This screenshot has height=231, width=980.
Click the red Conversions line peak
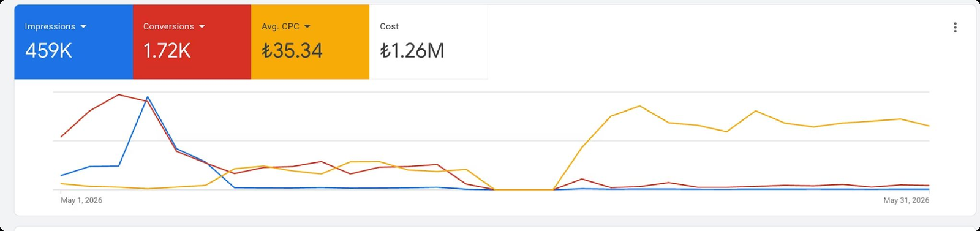point(119,94)
